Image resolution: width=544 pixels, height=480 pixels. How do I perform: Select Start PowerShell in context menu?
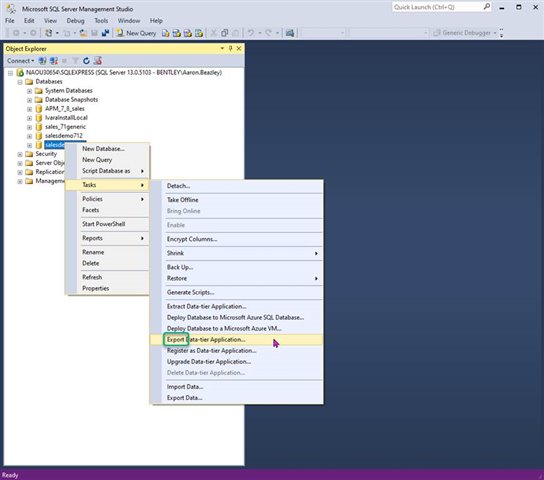107,224
